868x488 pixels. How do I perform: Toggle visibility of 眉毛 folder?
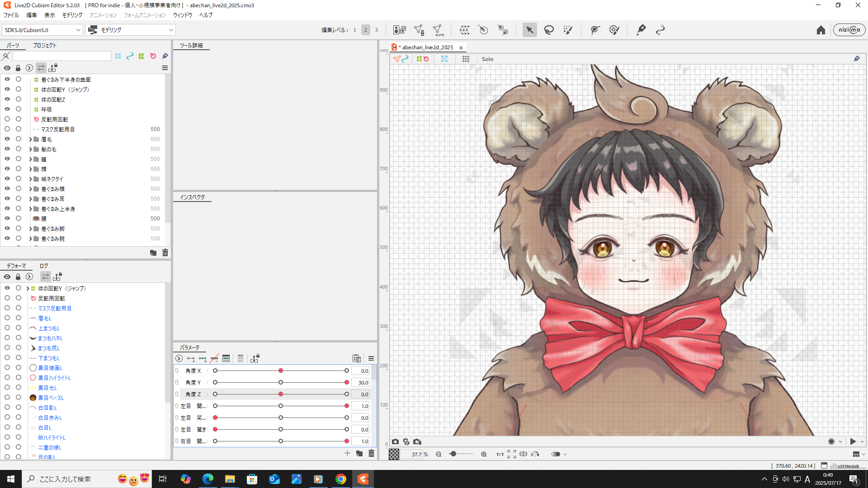[7, 139]
